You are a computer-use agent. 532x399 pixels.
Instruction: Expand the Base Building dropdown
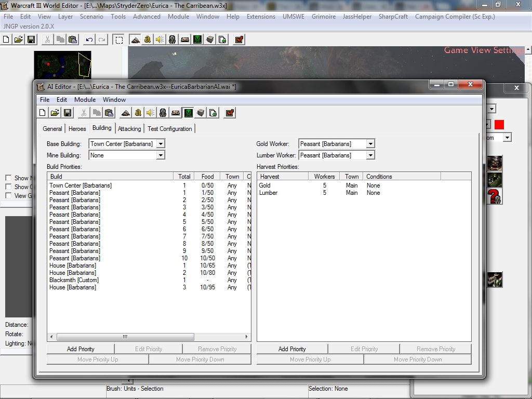[161, 144]
